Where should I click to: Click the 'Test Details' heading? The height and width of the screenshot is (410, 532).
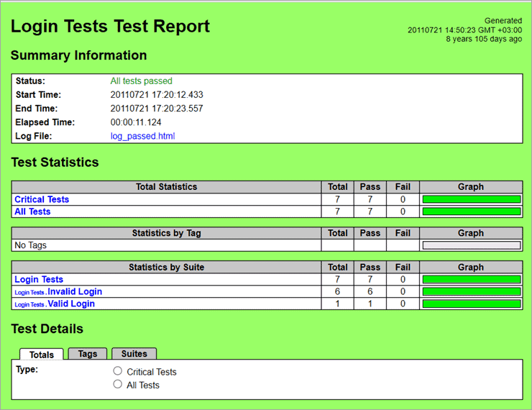click(x=47, y=329)
